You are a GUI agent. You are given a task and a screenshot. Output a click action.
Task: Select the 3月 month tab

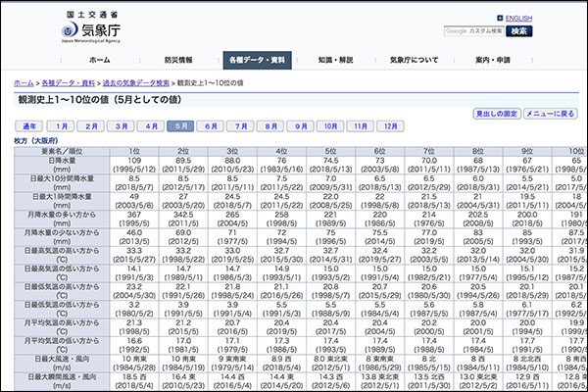point(121,126)
